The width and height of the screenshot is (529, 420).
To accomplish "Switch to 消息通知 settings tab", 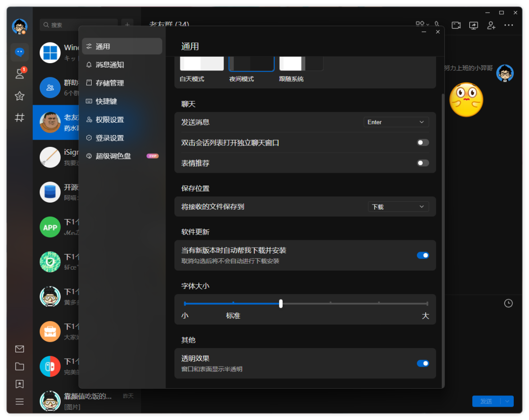I will click(122, 65).
